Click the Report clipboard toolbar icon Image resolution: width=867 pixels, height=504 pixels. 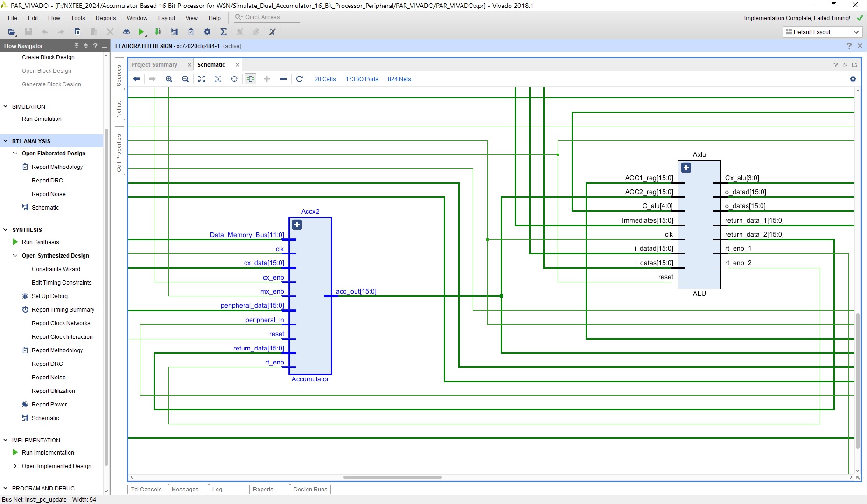point(191,32)
